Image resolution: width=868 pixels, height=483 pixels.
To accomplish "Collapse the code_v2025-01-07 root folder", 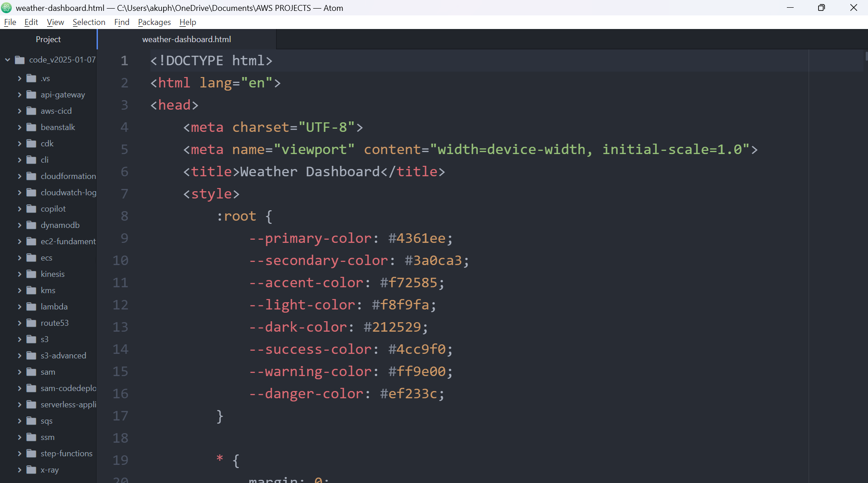I will 7,59.
